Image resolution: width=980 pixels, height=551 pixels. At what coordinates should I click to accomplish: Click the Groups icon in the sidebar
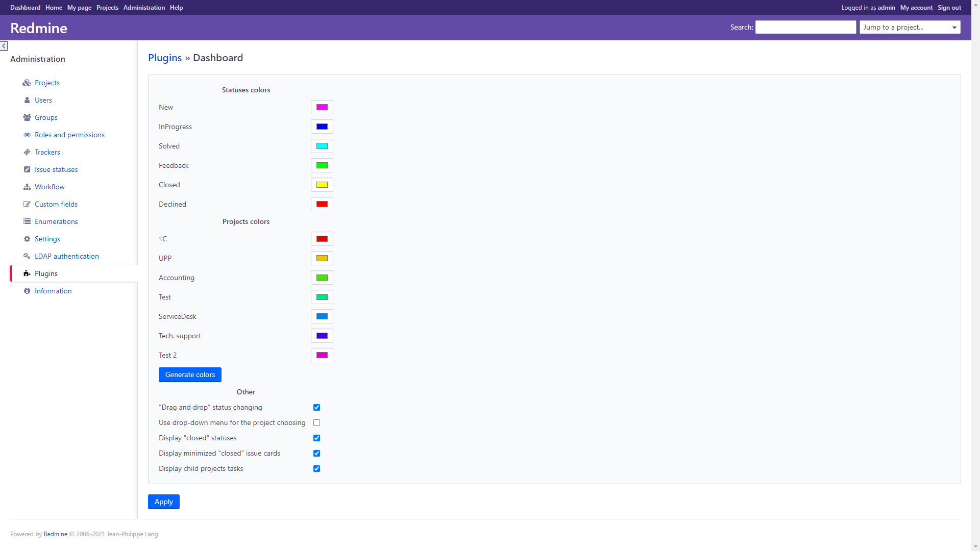tap(27, 117)
